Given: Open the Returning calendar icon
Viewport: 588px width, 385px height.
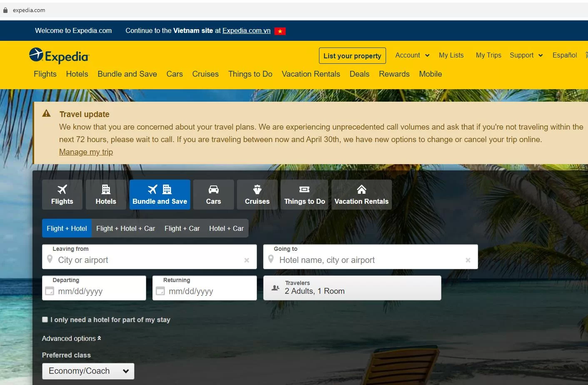Looking at the screenshot, I should click(160, 291).
